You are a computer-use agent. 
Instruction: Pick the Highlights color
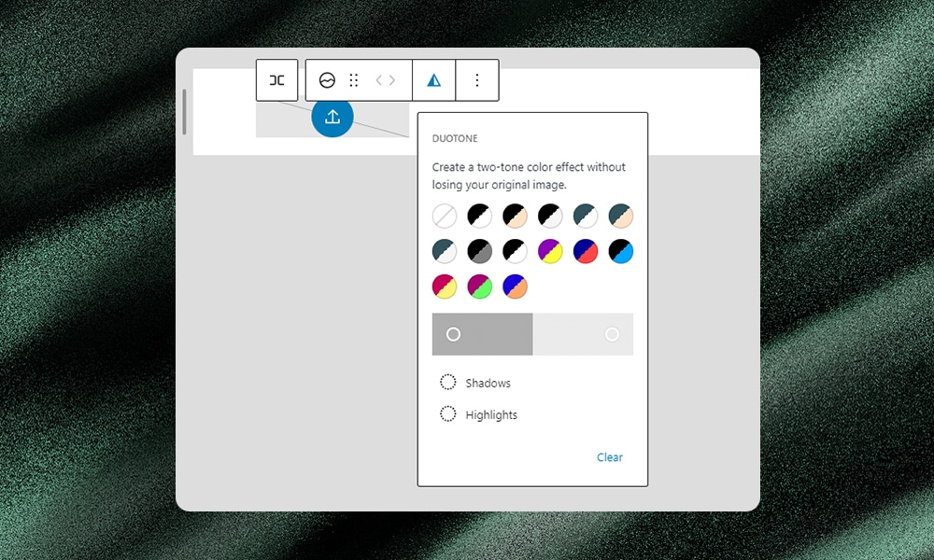coord(447,414)
